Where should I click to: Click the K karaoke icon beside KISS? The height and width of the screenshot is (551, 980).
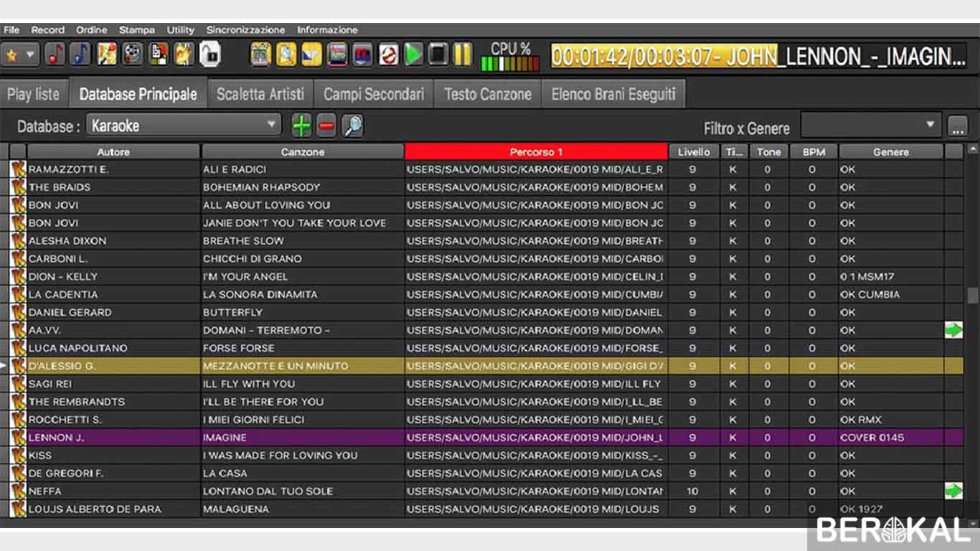tap(19, 456)
